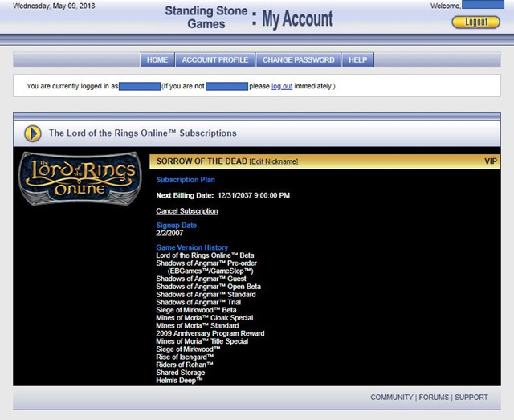The width and height of the screenshot is (514, 420).
Task: Click the yellow arrow icon beside Subscriptions heading
Action: click(33, 133)
